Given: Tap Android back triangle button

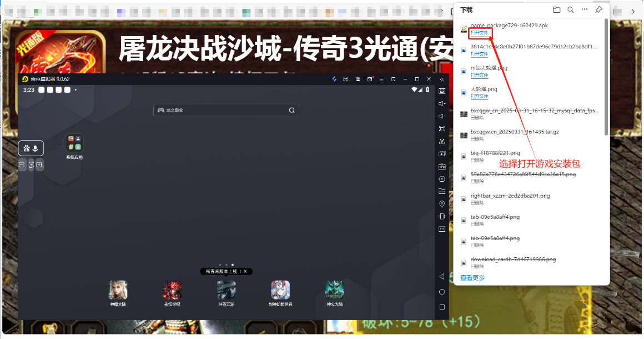Looking at the screenshot, I should [442, 277].
